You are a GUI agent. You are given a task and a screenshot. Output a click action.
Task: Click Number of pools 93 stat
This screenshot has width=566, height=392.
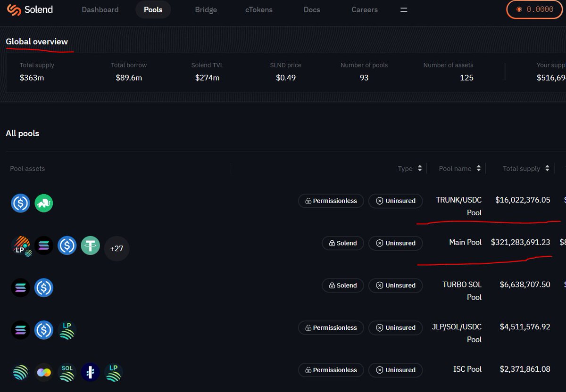[364, 72]
